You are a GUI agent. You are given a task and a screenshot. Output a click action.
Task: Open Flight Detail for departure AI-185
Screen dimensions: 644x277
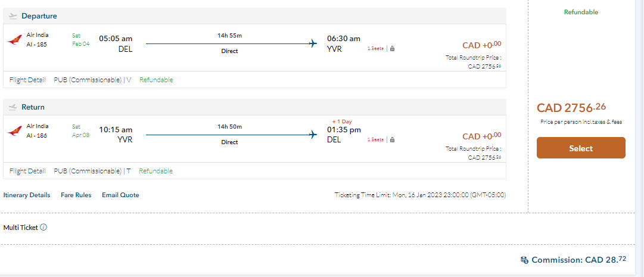pyautogui.click(x=27, y=80)
